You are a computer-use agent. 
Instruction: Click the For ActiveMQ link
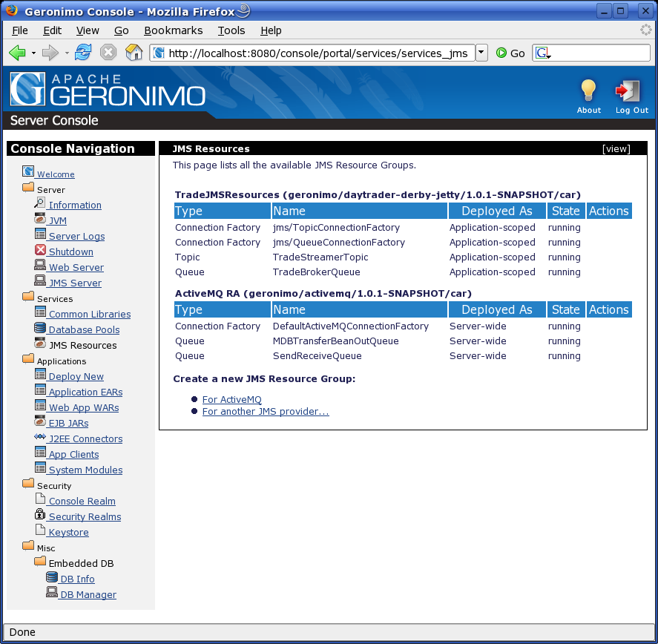231,399
